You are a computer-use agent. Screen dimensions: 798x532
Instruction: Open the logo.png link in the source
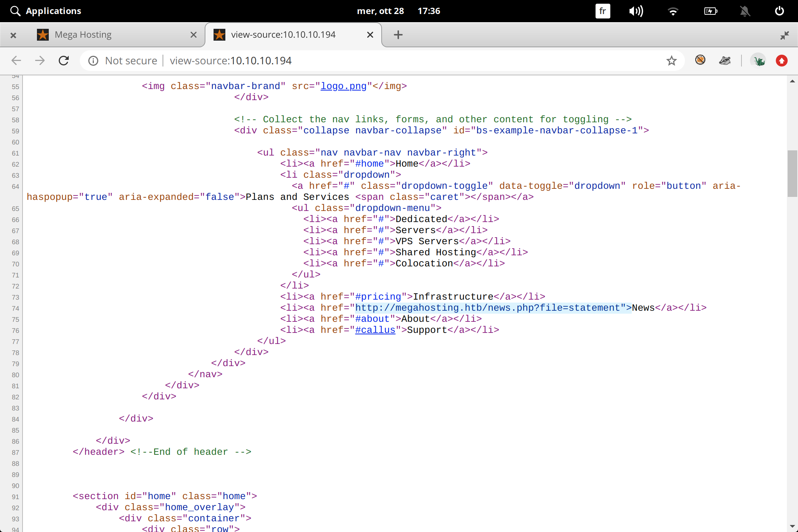click(x=343, y=86)
